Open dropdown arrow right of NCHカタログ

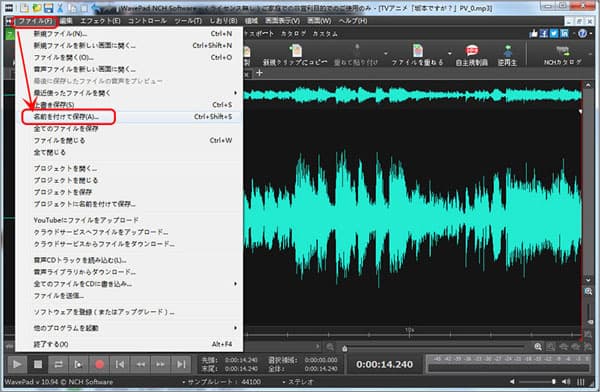coord(591,54)
